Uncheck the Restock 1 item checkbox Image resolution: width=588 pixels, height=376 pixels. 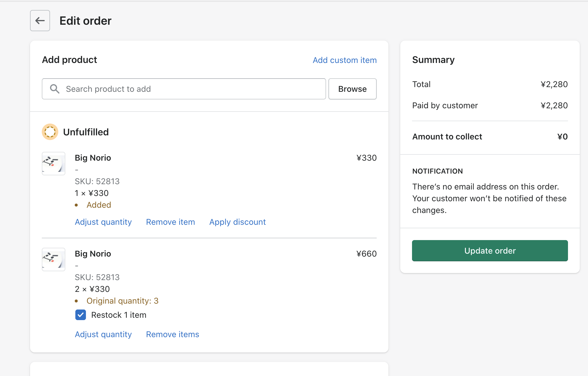pyautogui.click(x=81, y=315)
